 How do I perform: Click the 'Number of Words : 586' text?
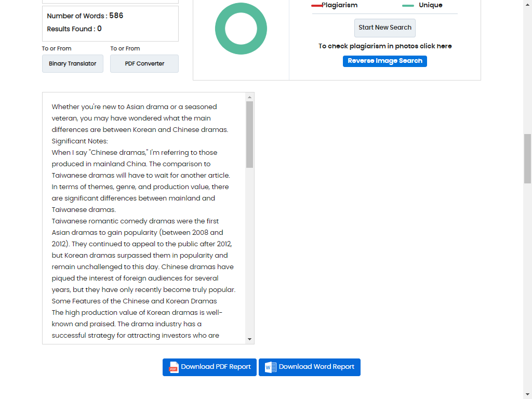(x=85, y=16)
